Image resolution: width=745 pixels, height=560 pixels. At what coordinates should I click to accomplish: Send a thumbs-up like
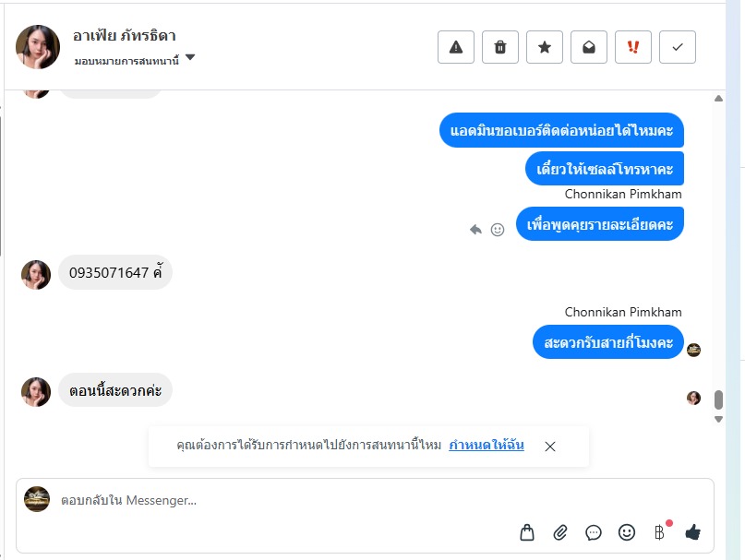(692, 532)
